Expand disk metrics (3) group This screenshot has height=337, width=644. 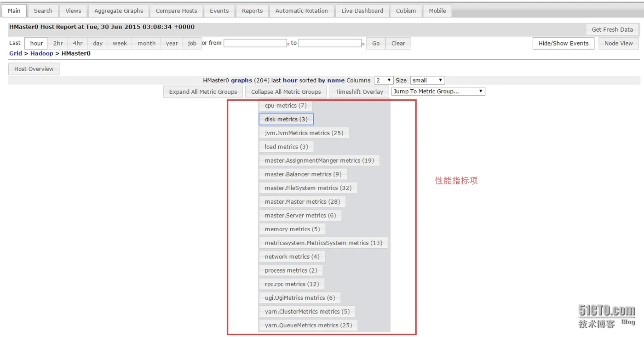[x=286, y=119]
